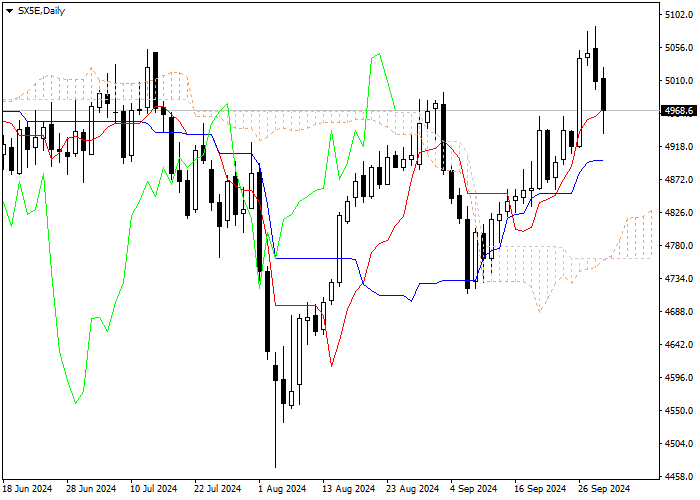Viewport: 700px width, 500px height.
Task: Click the 4826.0 price axis label
Action: (x=679, y=213)
